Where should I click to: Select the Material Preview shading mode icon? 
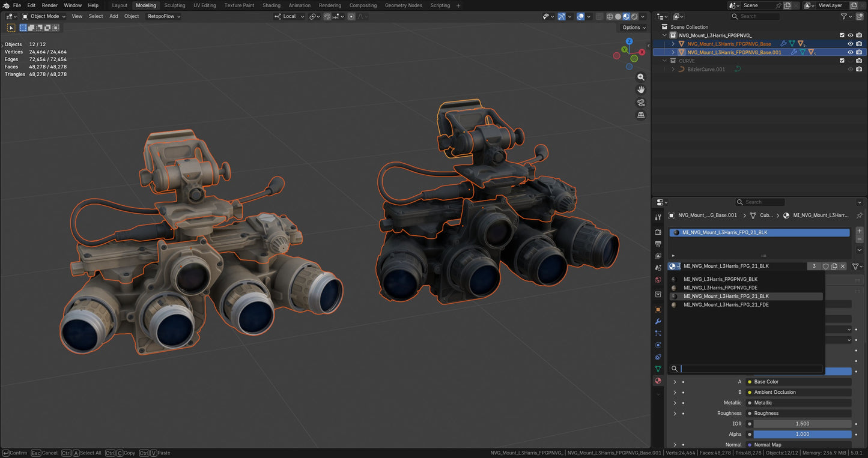(627, 16)
